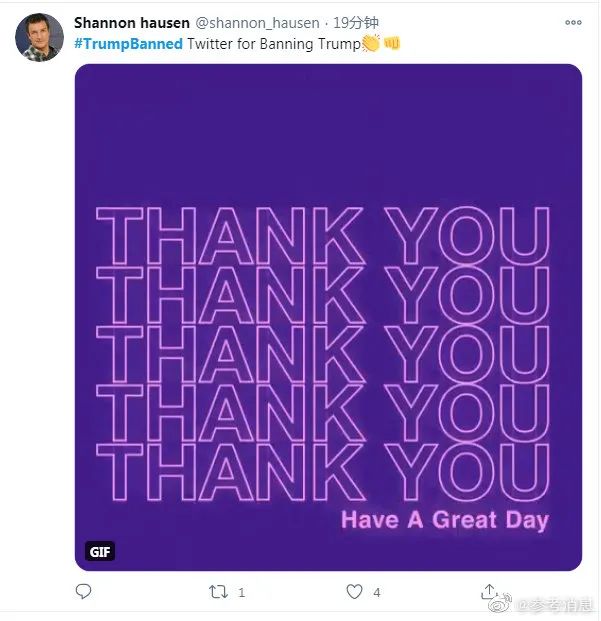Like the tweet with the heart icon
The width and height of the screenshot is (601, 621).
(x=354, y=592)
